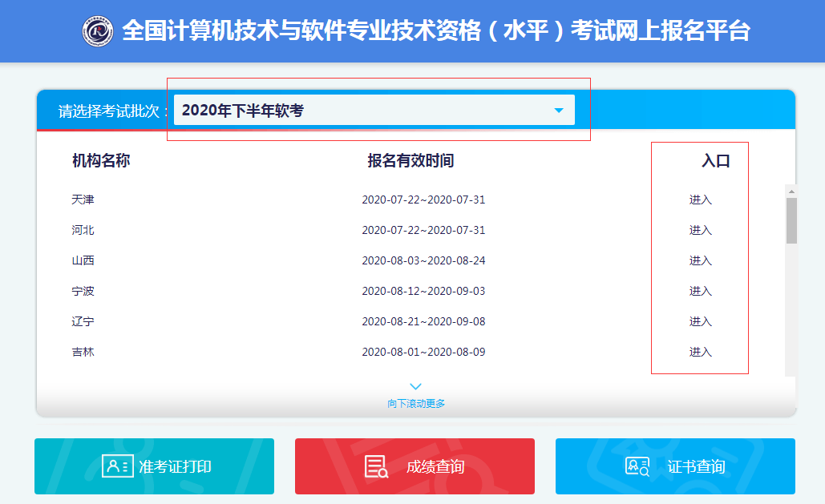Select the 2020年下半年软考 batch combo box
The image size is (825, 504).
(x=374, y=110)
